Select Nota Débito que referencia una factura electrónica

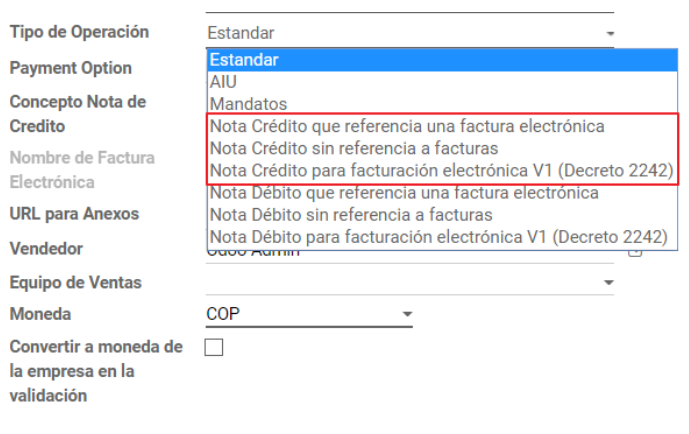(442, 193)
